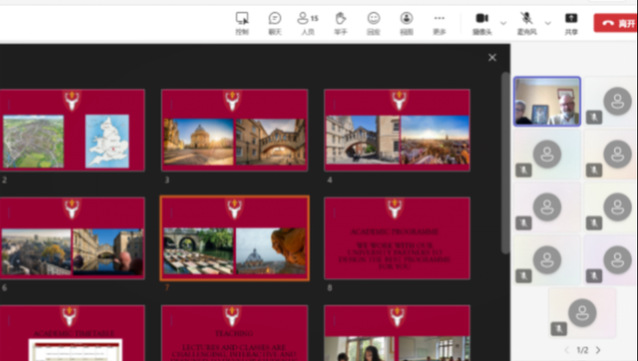Go to previous participants page arrow
The width and height of the screenshot is (638, 361).
coord(566,350)
